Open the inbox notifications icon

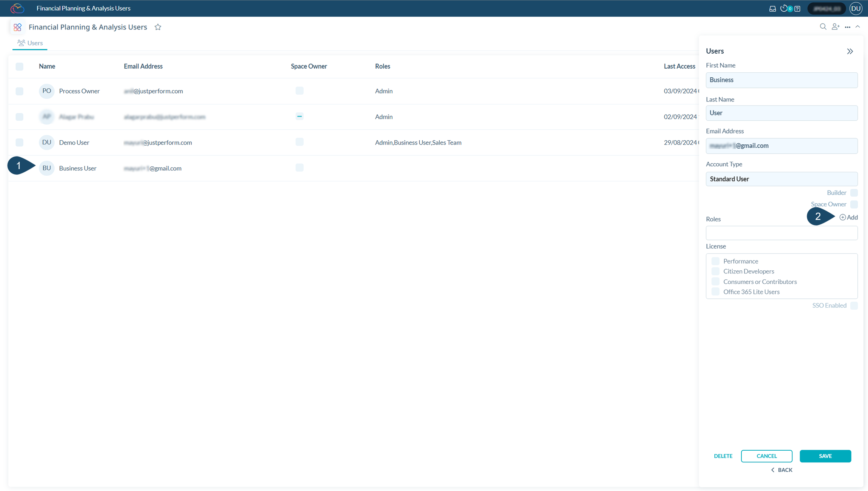(x=773, y=8)
